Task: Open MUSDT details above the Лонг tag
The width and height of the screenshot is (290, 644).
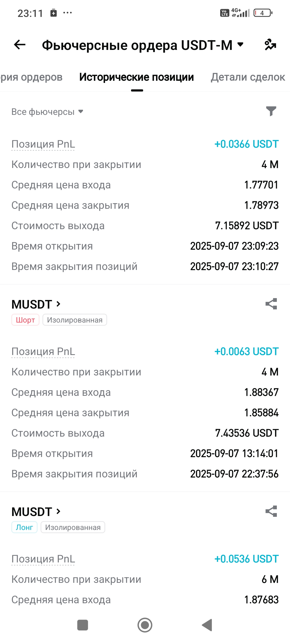Action: 36,512
